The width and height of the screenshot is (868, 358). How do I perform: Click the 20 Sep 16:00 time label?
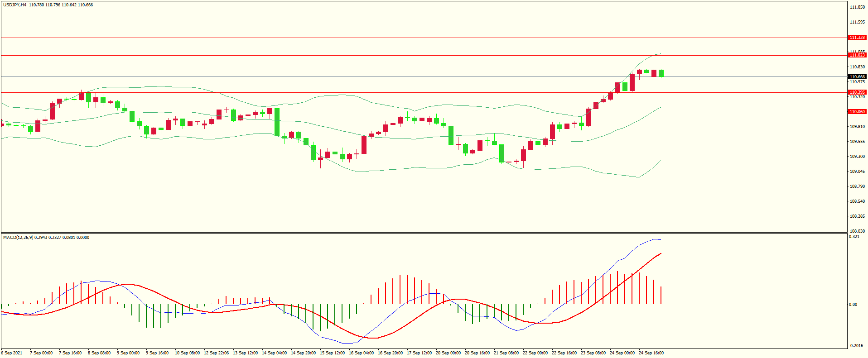[x=477, y=353]
